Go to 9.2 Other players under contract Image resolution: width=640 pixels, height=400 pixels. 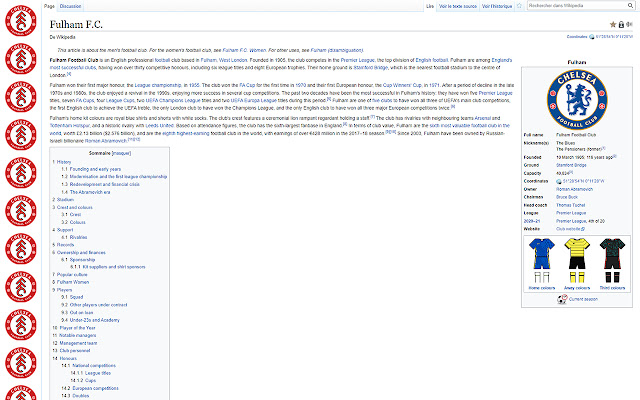(x=94, y=305)
